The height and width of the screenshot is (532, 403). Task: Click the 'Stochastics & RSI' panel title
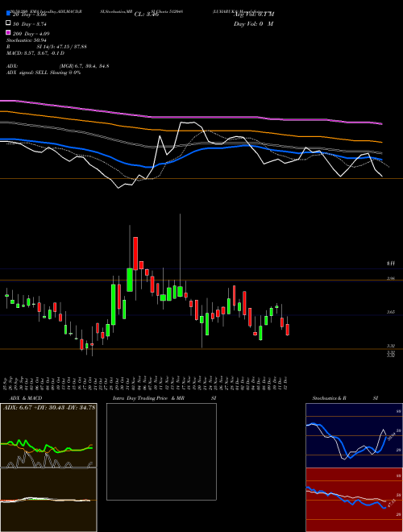point(345,398)
